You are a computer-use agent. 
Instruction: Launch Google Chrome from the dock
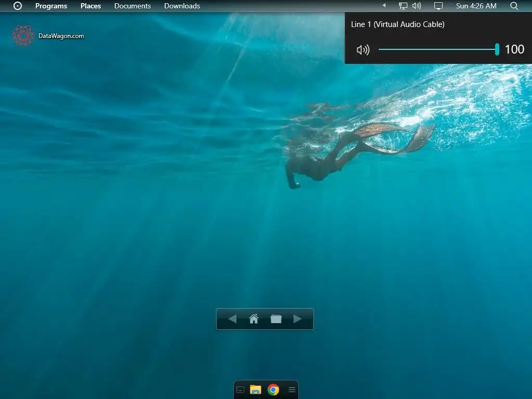tap(273, 390)
